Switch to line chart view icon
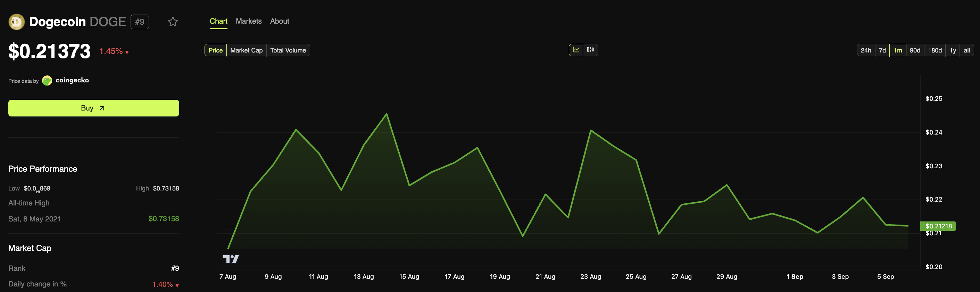Screen dimensions: 980x292 tap(575, 50)
